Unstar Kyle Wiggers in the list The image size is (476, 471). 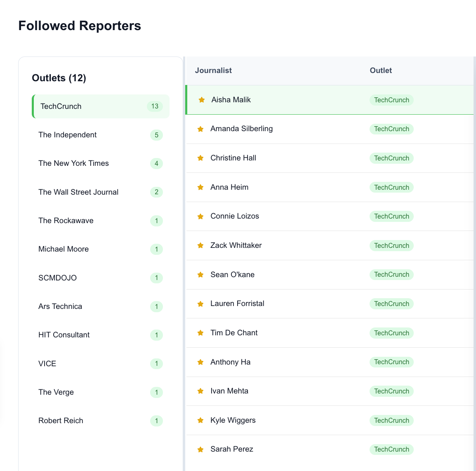[x=200, y=420]
